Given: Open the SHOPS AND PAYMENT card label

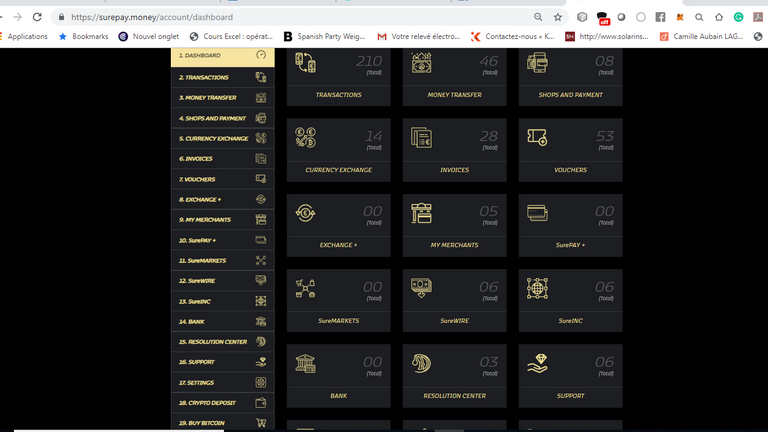Looking at the screenshot, I should 571,95.
